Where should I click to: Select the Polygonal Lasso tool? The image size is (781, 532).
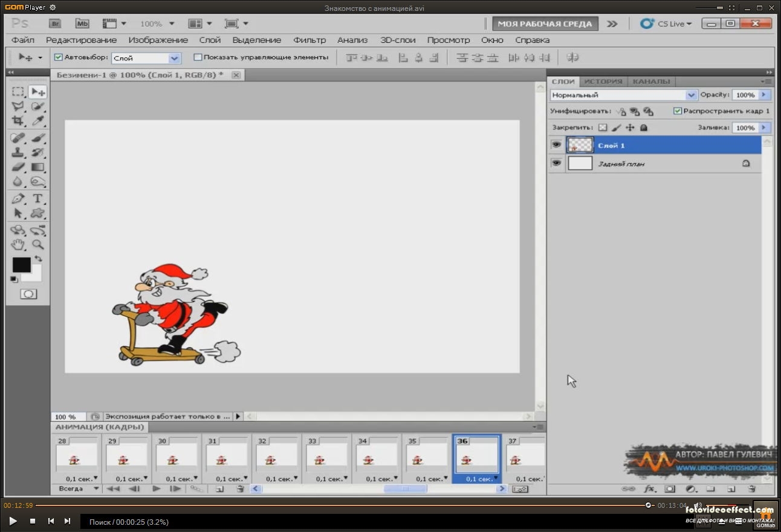[18, 106]
